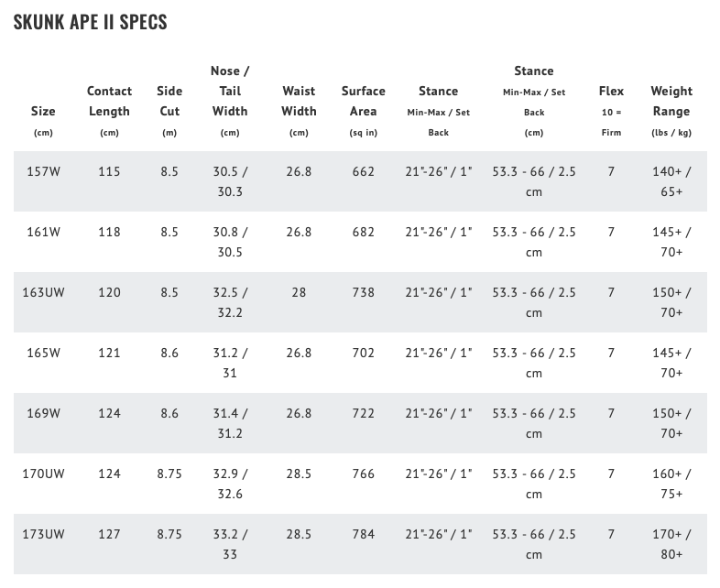Click the Contact Length column header
720x588 pixels.
(109, 101)
